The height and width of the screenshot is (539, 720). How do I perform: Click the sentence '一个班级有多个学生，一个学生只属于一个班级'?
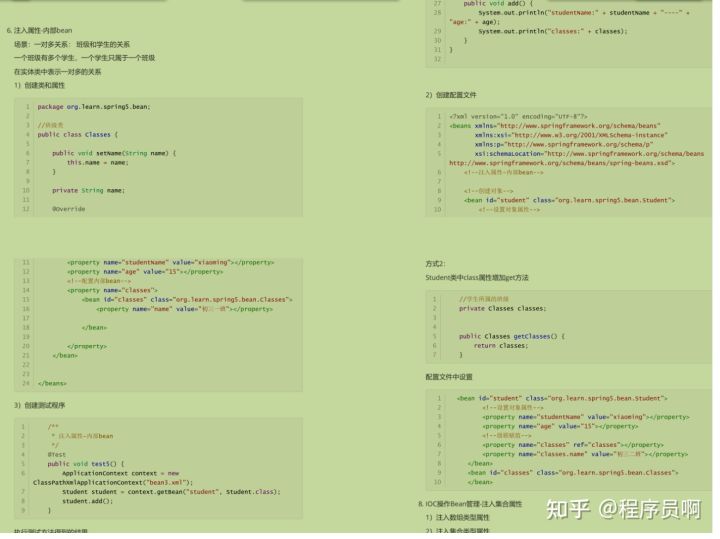tap(84, 58)
